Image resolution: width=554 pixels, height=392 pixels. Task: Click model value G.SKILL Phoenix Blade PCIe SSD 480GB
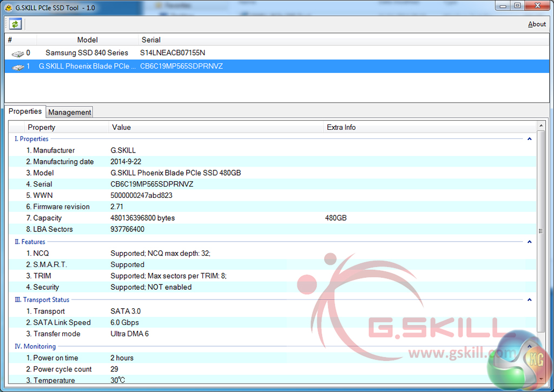(x=176, y=173)
